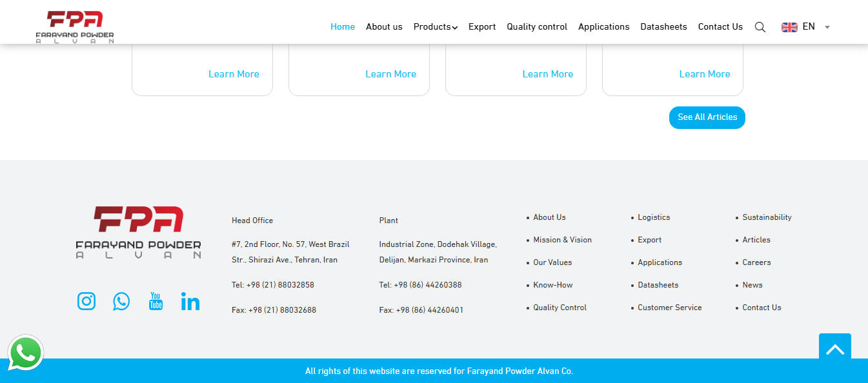Click Learn More on second article card
Image resolution: width=868 pixels, height=383 pixels.
[390, 74]
